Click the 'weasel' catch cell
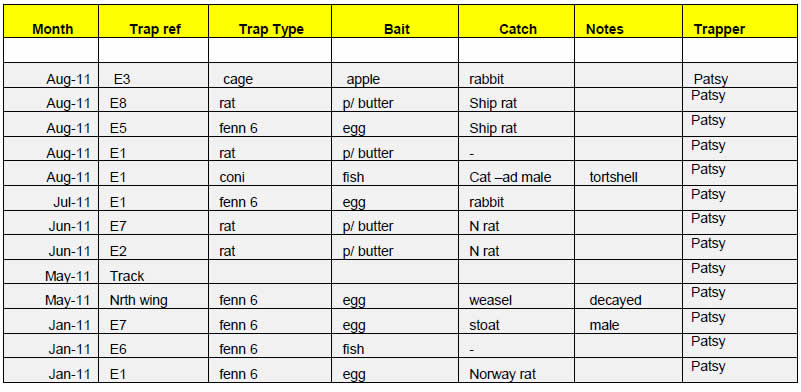Viewport: 801px width, 392px height. click(x=516, y=296)
